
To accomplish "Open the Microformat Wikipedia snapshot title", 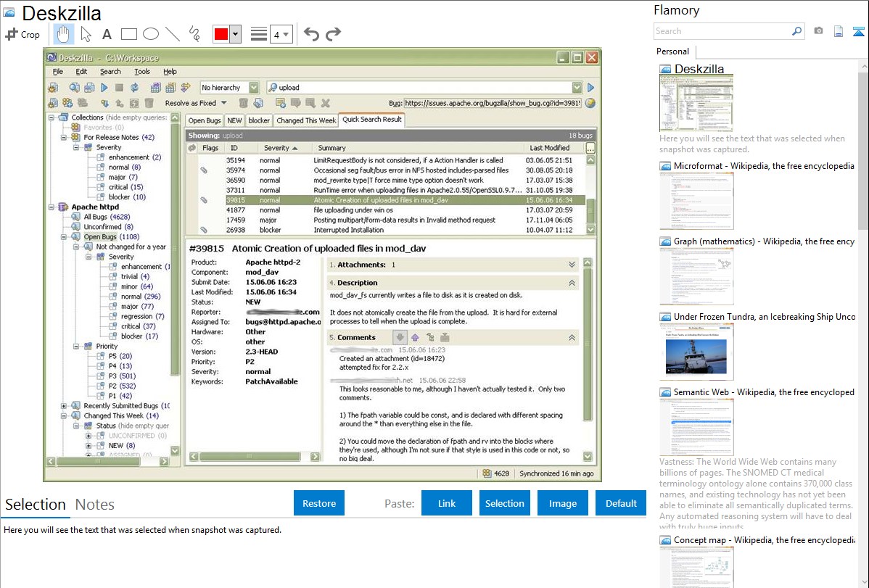I will [764, 166].
